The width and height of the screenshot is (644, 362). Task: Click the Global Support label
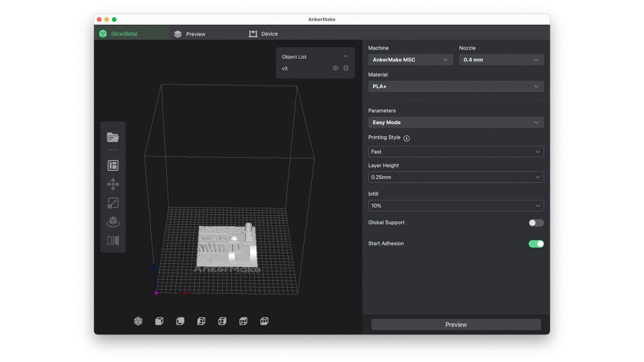[x=386, y=222]
